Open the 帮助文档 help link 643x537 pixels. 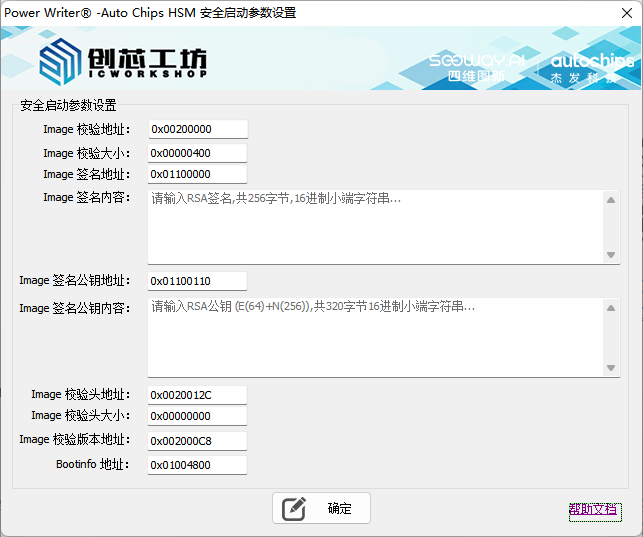593,509
